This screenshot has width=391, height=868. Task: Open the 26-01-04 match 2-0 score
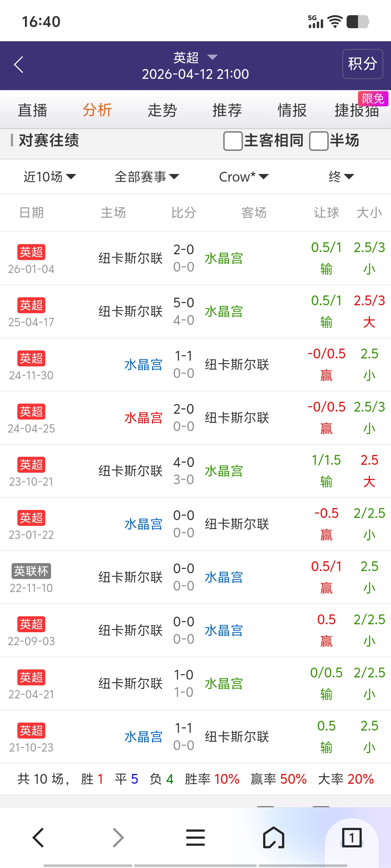(184, 250)
